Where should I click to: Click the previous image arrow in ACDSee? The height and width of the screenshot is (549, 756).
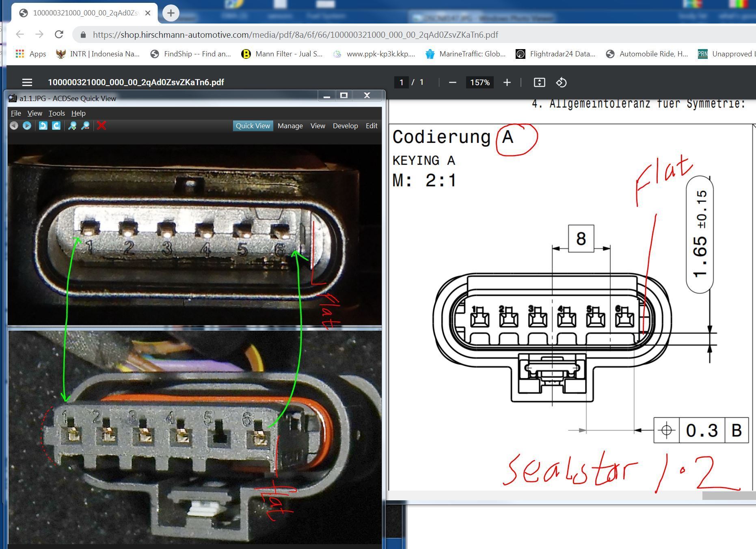click(x=14, y=126)
